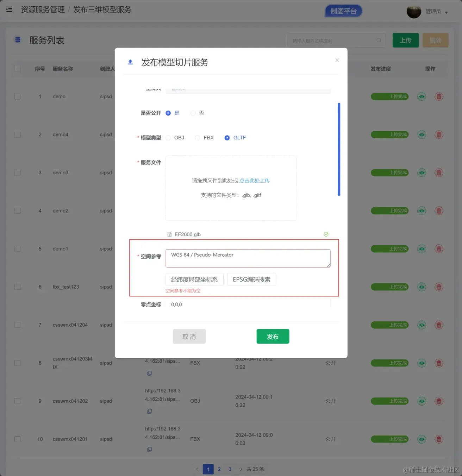Click the 经纬度局部坐标系 button
The height and width of the screenshot is (476, 462).
click(x=194, y=280)
